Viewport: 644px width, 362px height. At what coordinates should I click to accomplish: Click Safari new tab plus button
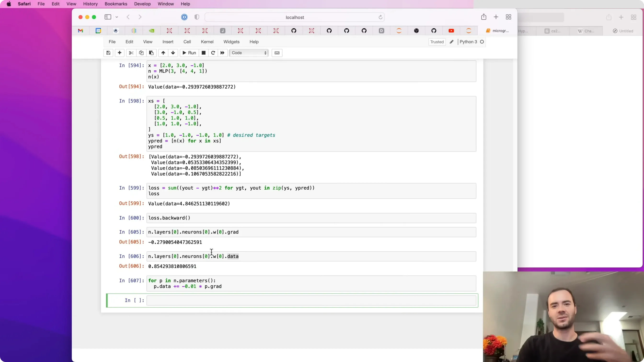[496, 17]
